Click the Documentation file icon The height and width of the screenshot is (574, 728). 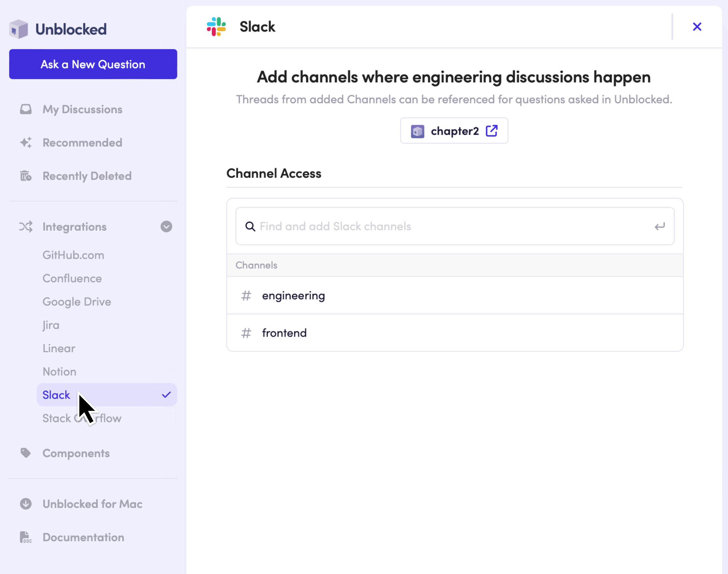pos(26,537)
